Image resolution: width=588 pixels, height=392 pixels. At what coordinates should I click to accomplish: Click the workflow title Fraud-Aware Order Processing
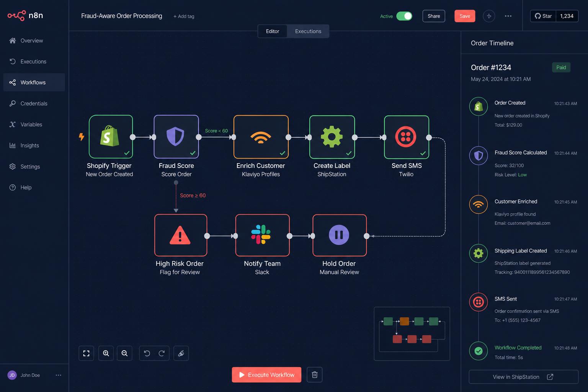122,16
